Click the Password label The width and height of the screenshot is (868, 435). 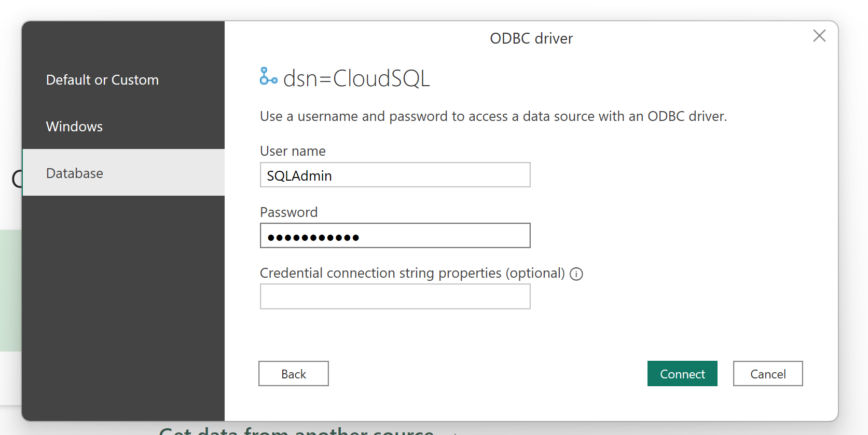pyautogui.click(x=288, y=212)
